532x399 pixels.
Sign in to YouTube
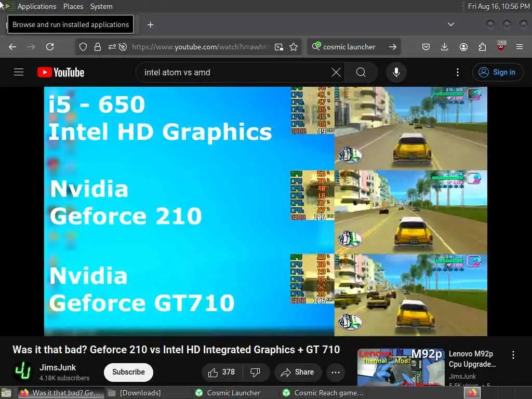click(x=498, y=72)
